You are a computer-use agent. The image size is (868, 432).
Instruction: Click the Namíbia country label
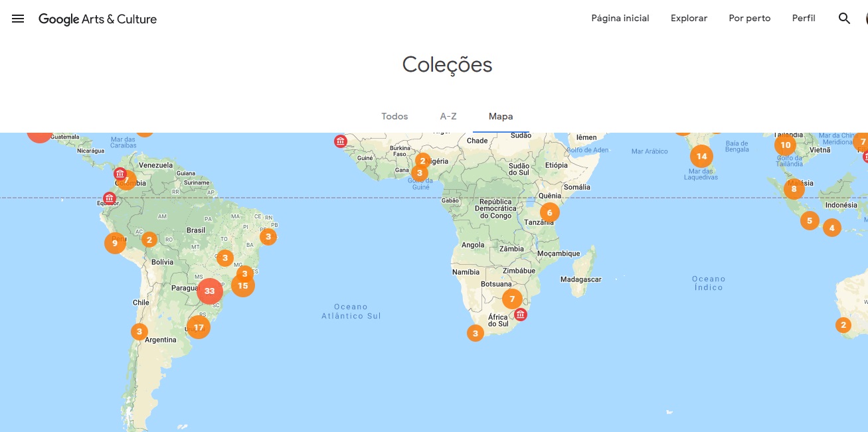(466, 272)
